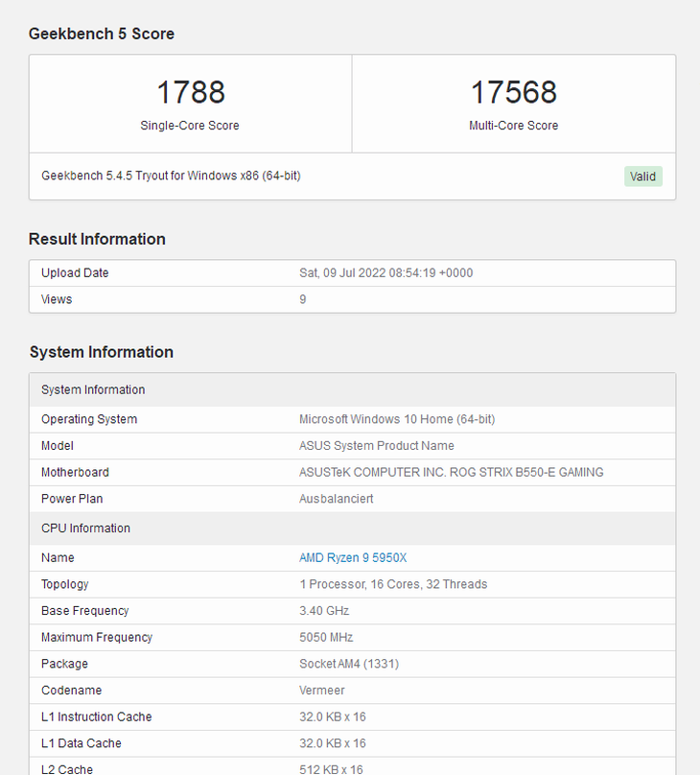The width and height of the screenshot is (700, 775).
Task: Click the ASUS System Product Name value
Action: coord(377,445)
